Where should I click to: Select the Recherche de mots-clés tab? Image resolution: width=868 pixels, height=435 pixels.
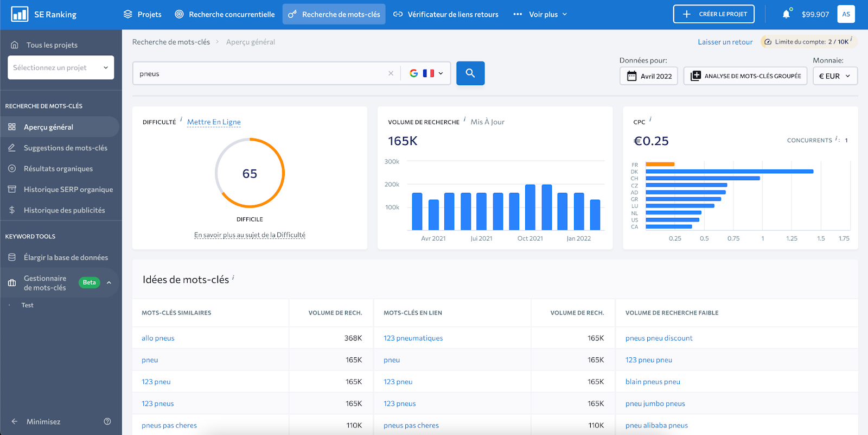click(x=334, y=14)
